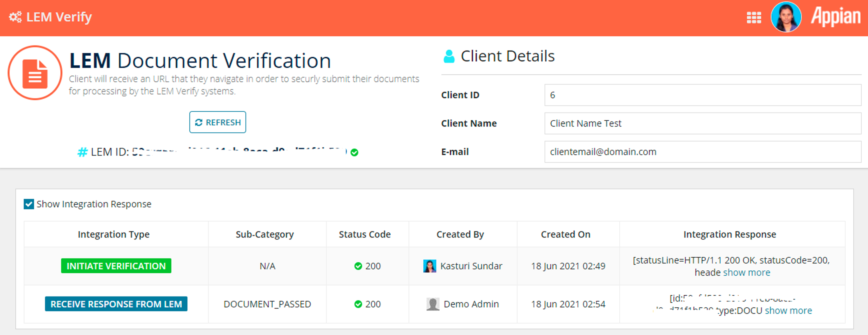Click the Client Details person icon

[449, 56]
